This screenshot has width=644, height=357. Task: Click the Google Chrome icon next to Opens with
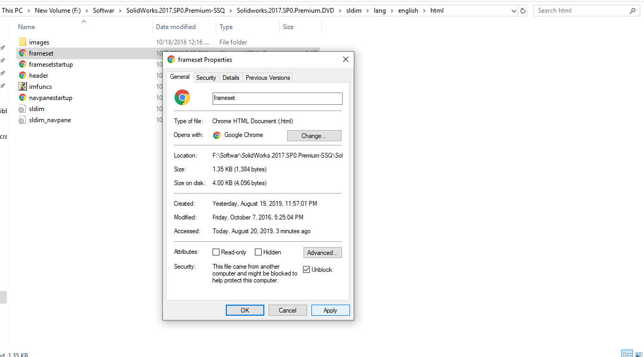click(217, 135)
